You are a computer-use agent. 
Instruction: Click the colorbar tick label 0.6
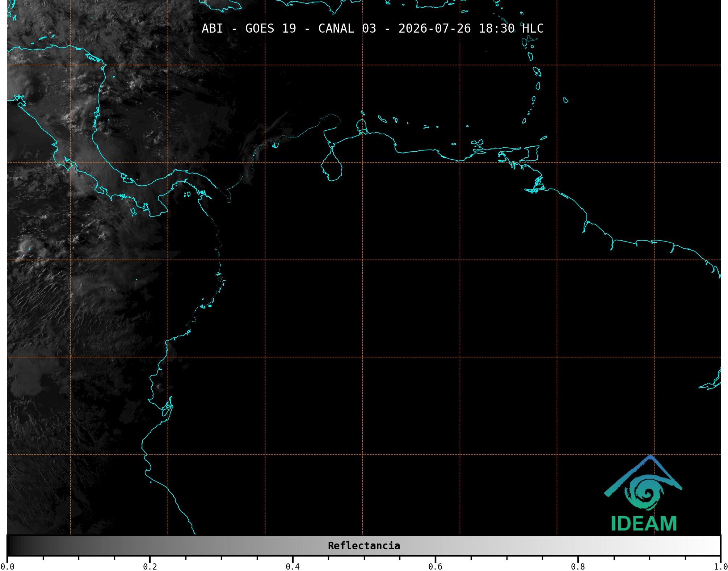[x=435, y=566]
